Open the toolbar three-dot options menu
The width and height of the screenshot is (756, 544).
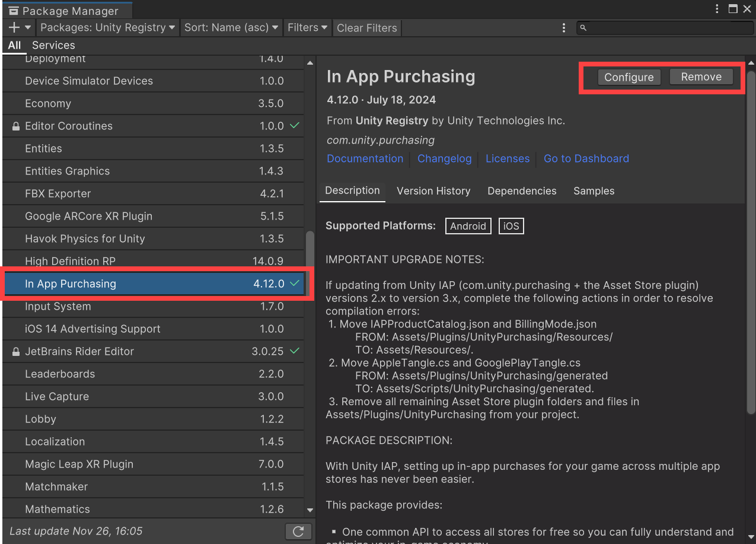(x=563, y=28)
